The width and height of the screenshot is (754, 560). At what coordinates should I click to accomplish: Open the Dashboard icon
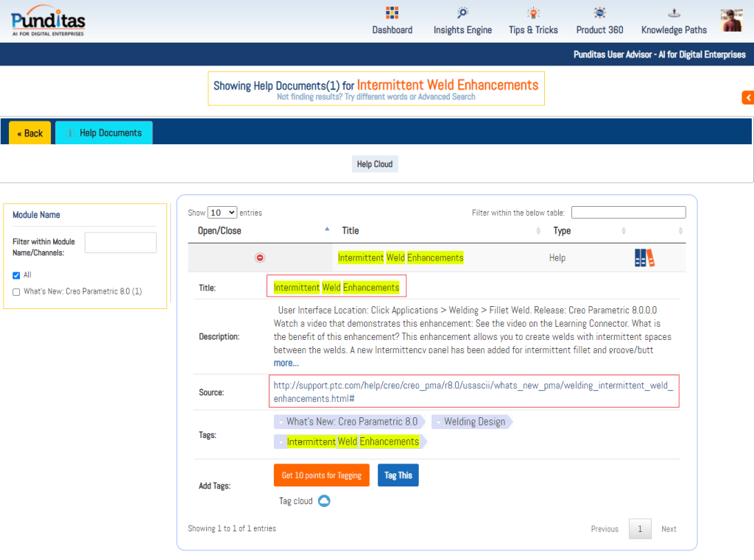[392, 13]
